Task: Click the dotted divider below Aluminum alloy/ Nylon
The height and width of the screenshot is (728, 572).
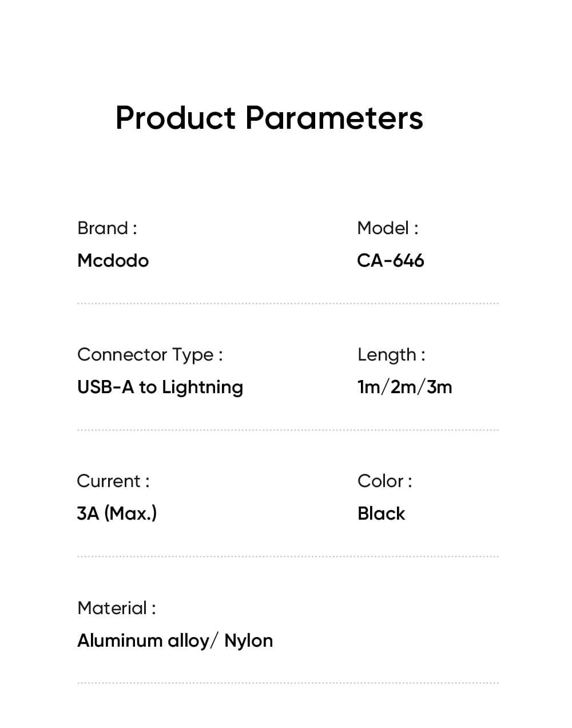Action: tap(287, 683)
